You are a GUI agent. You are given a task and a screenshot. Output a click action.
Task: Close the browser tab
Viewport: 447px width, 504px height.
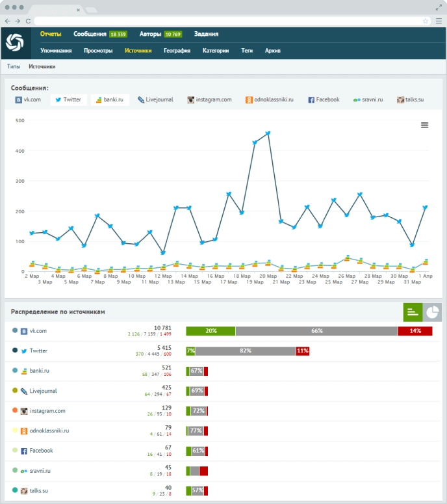pyautogui.click(x=78, y=10)
